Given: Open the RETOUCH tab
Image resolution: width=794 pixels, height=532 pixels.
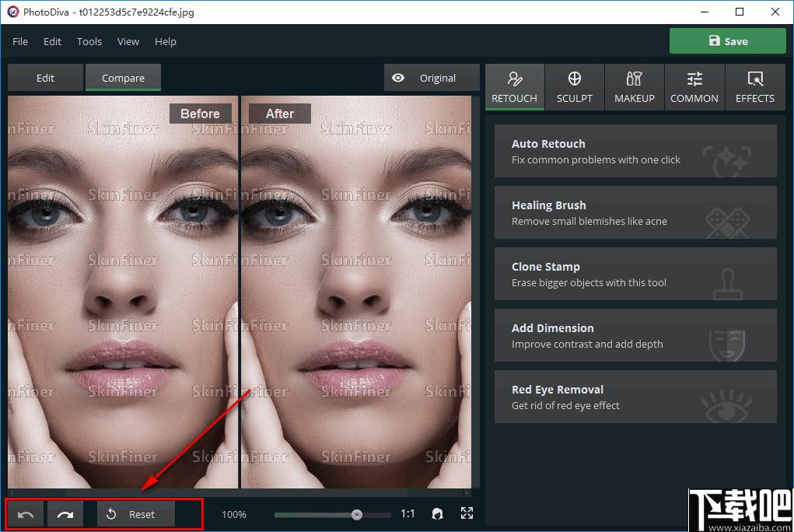Looking at the screenshot, I should tap(515, 87).
